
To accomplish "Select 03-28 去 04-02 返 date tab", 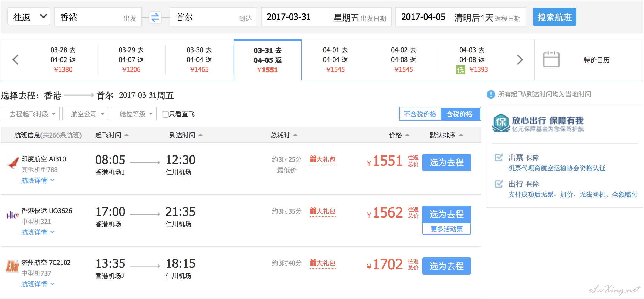I will (x=63, y=60).
